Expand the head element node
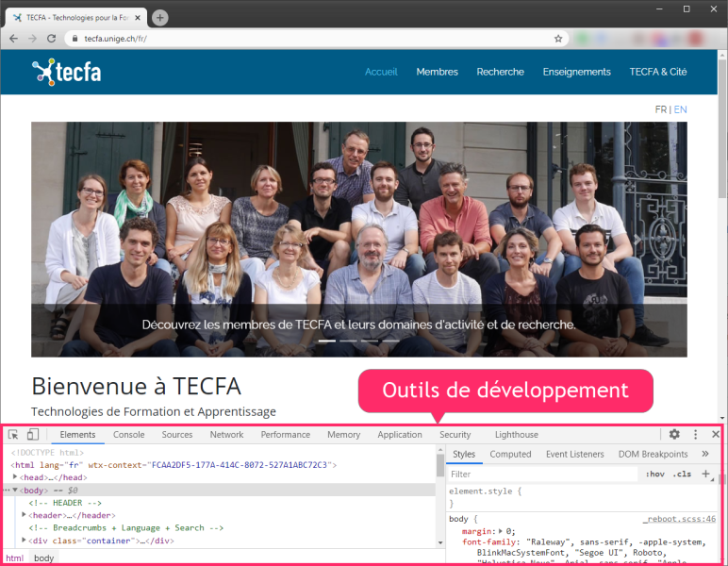The image size is (728, 566). coord(15,476)
